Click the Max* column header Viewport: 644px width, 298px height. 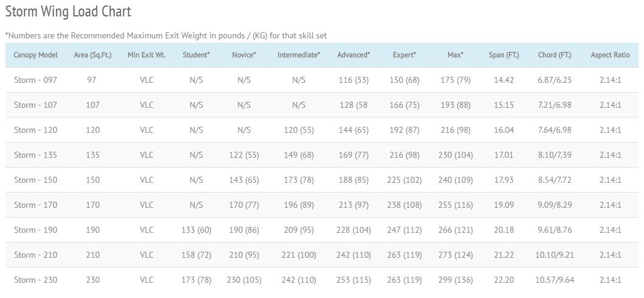pos(455,55)
